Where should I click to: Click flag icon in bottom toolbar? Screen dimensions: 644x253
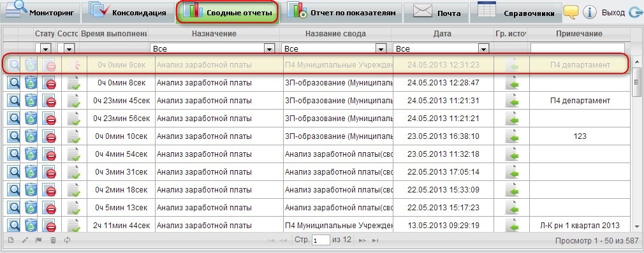point(39,240)
